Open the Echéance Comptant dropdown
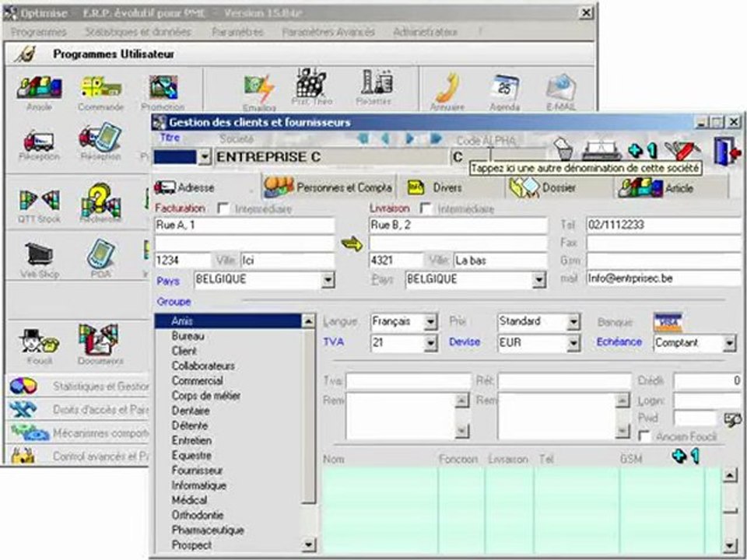 click(729, 343)
